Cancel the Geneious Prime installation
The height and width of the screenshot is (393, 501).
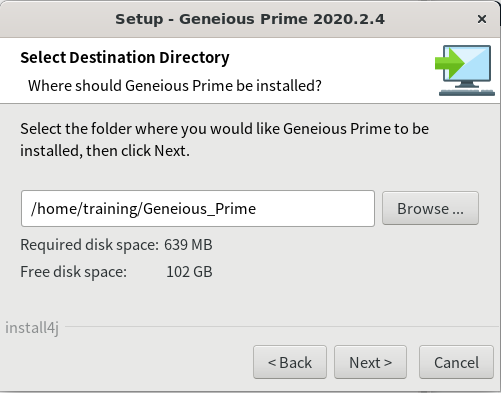[456, 362]
